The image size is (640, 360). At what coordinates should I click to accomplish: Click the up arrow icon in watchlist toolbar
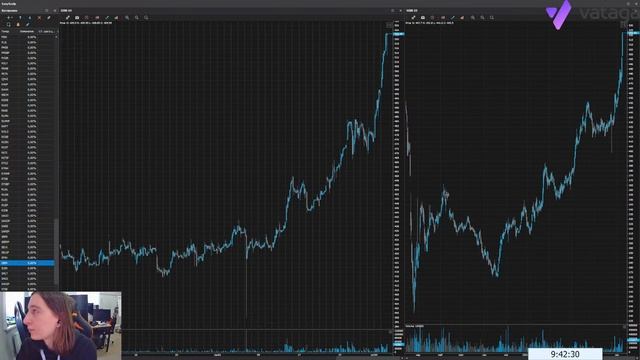click(20, 18)
